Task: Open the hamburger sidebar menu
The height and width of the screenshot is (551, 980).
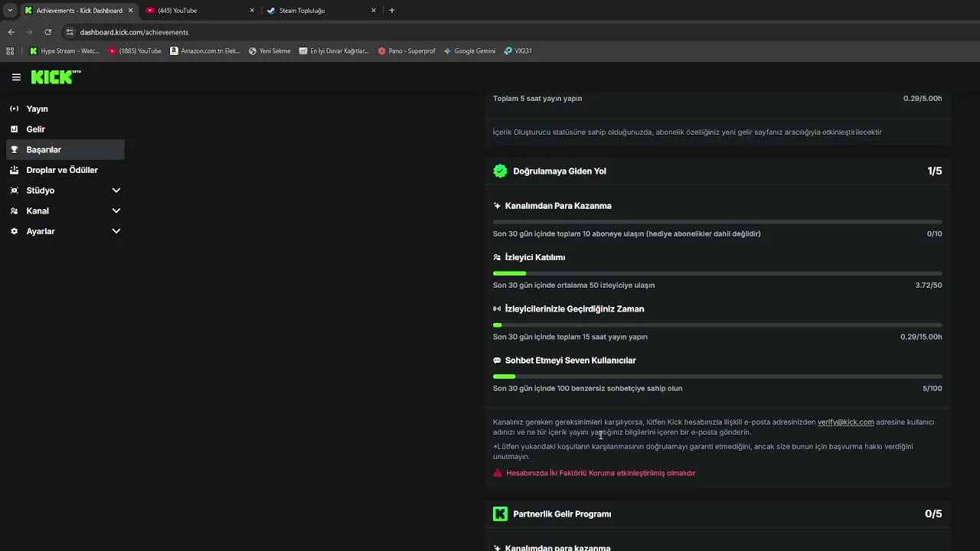Action: (x=16, y=77)
